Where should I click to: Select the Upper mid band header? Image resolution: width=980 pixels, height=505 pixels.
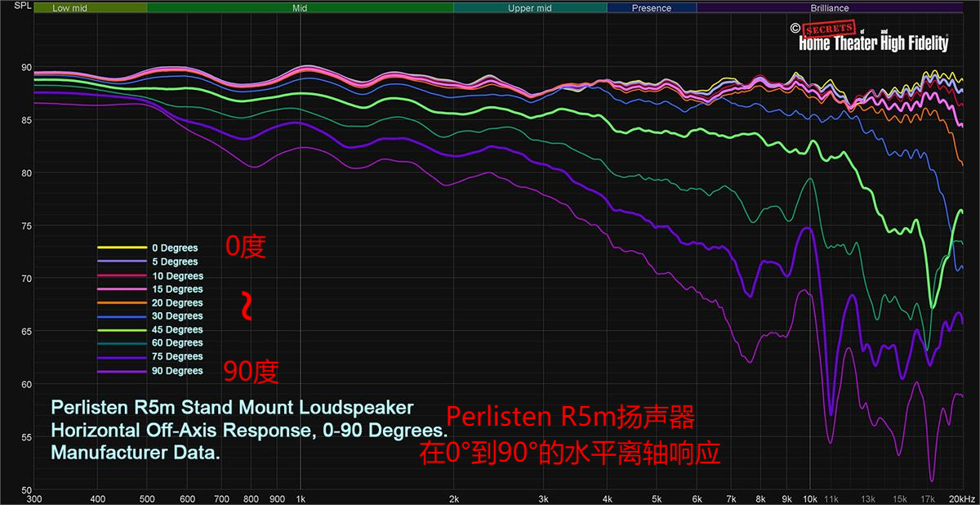(x=530, y=8)
